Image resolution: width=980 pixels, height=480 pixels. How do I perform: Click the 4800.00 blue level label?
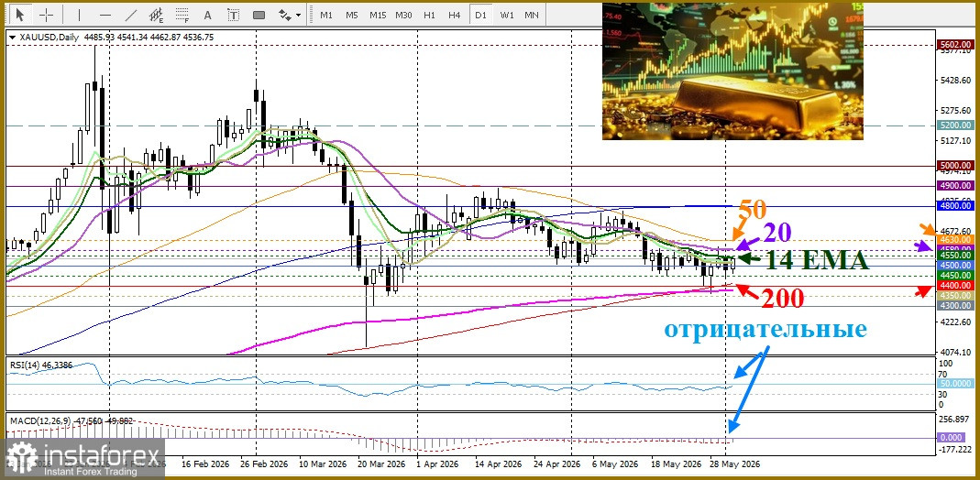956,206
